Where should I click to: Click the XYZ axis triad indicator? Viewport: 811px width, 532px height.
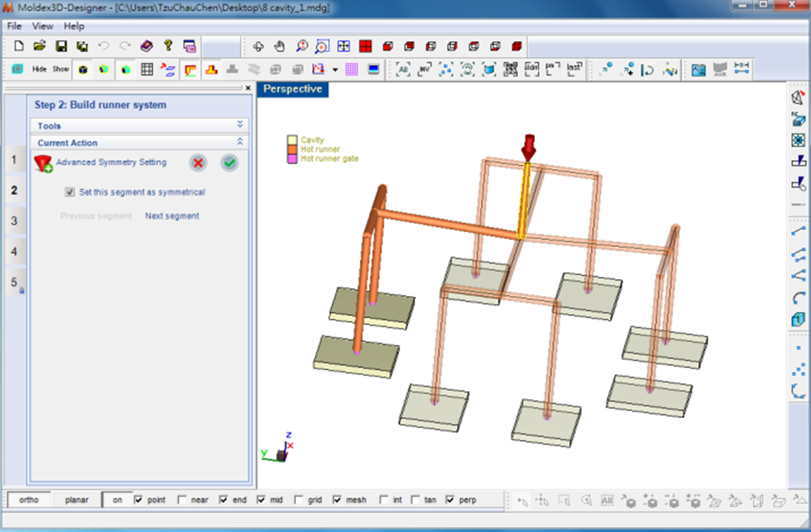point(278,447)
